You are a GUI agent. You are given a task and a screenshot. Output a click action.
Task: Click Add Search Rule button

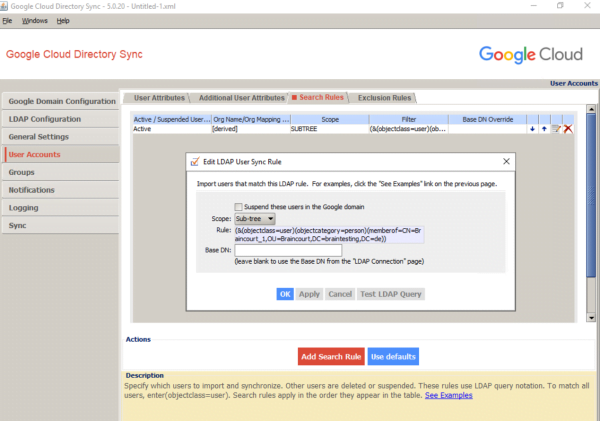tap(331, 356)
